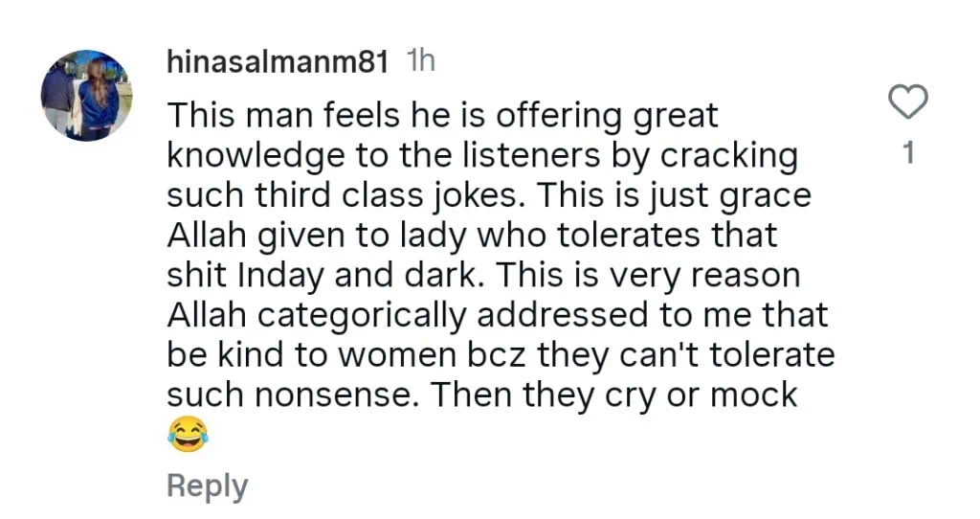Click the word "categorically" in the comment
Image resolution: width=980 pixels, height=519 pixels.
(367, 315)
